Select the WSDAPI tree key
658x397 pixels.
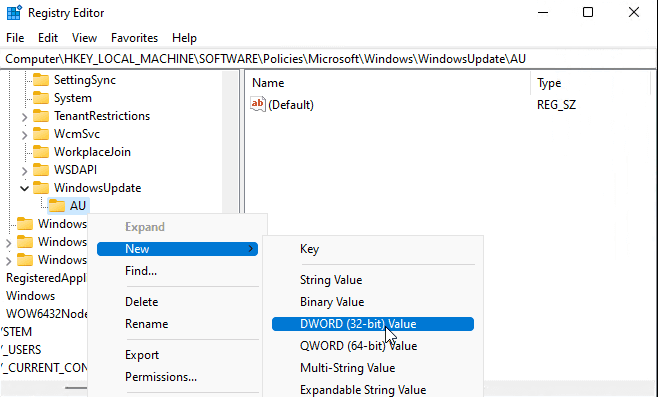(75, 170)
